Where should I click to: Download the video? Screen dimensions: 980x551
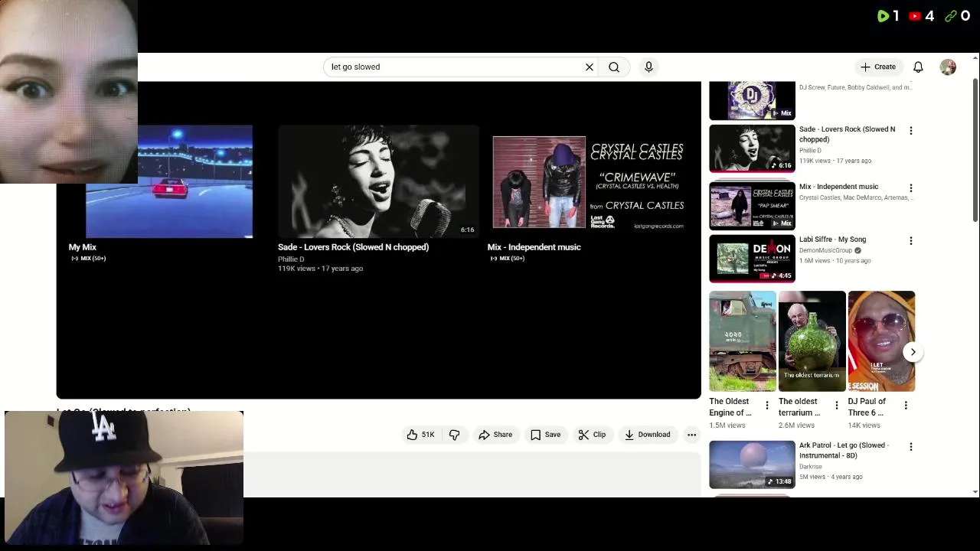[647, 435]
